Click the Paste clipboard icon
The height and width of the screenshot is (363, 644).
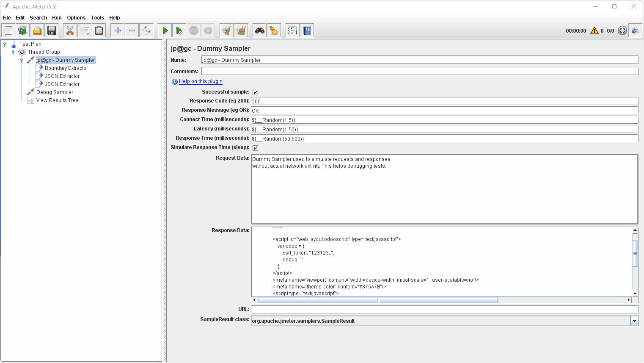click(x=99, y=30)
